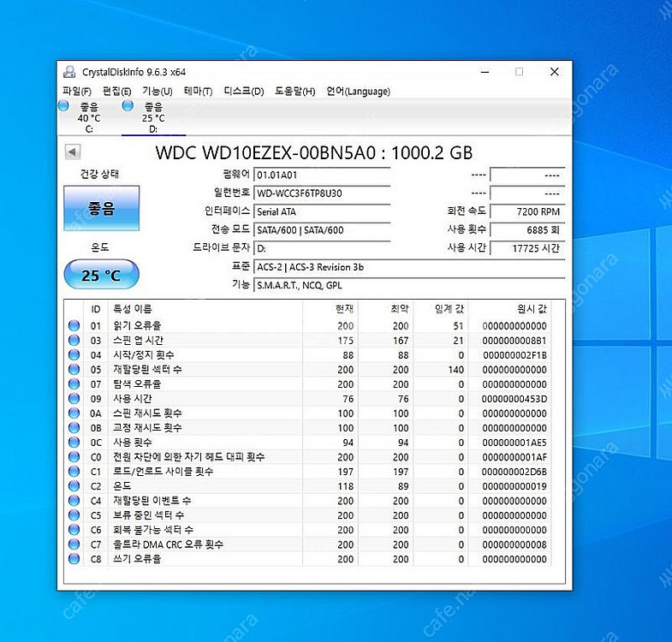Open the 디스크(D) menu
672x642 pixels.
(x=244, y=91)
